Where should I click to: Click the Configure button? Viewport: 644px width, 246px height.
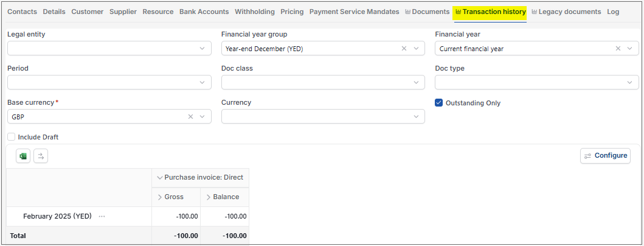coord(606,156)
